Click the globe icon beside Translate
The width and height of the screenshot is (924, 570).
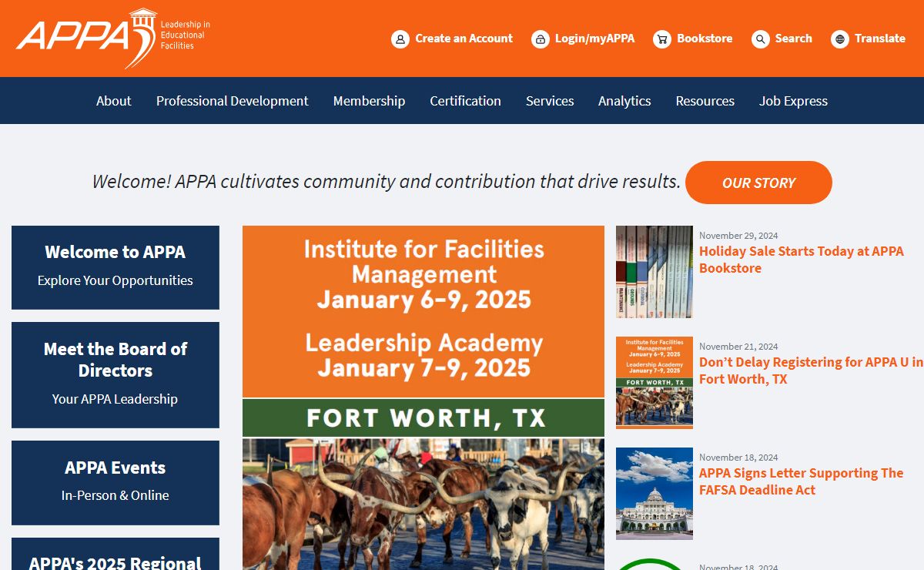pos(840,39)
